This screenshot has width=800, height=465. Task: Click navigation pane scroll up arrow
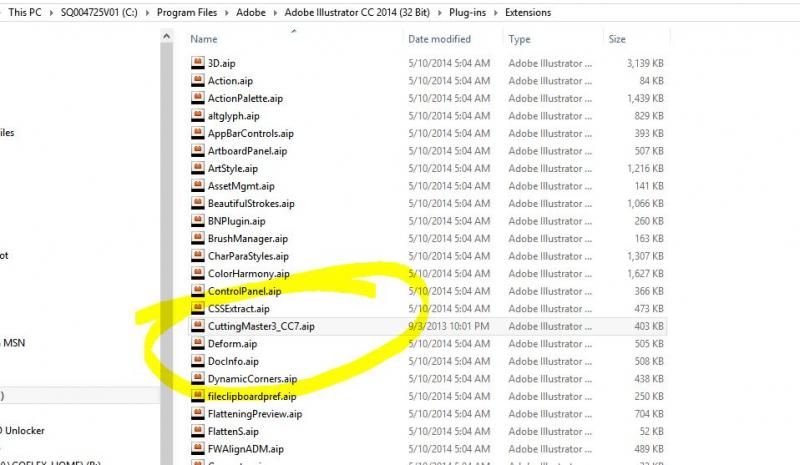(166, 36)
